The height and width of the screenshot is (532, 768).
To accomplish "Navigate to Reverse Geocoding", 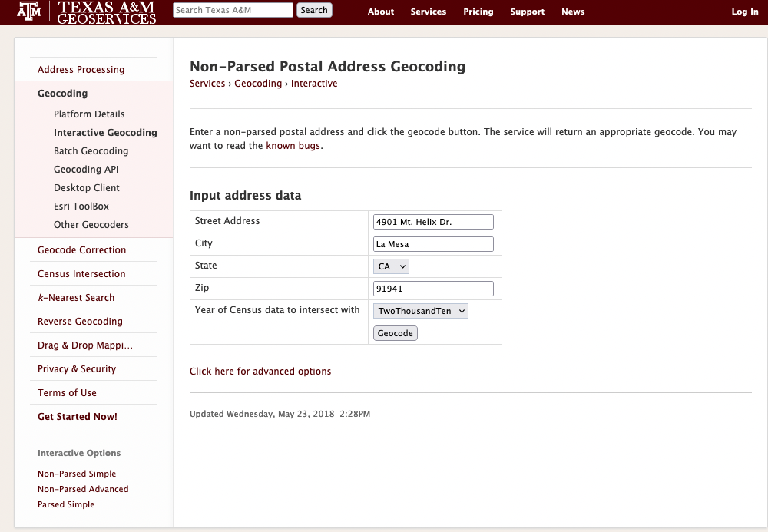I will pyautogui.click(x=80, y=322).
